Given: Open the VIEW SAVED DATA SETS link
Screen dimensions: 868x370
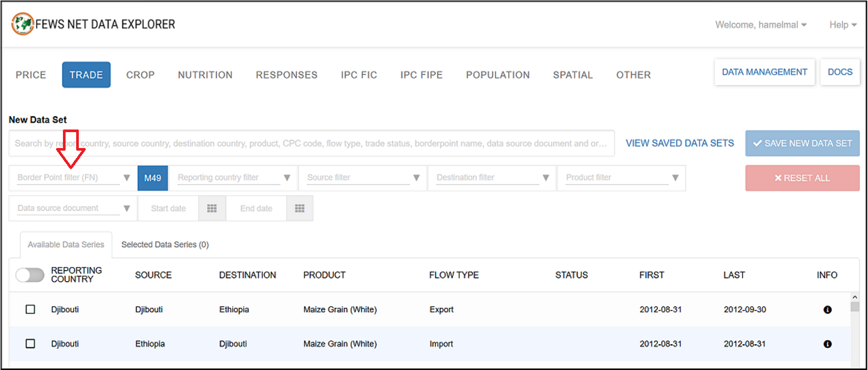Looking at the screenshot, I should pos(680,143).
